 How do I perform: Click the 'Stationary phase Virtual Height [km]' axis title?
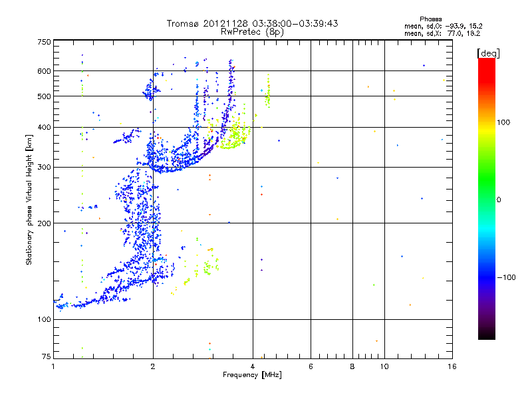(x=29, y=200)
